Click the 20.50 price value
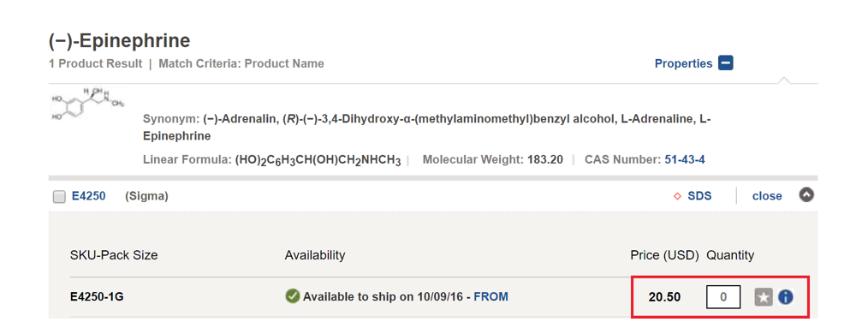Viewport: 868px width, 322px height. [665, 297]
